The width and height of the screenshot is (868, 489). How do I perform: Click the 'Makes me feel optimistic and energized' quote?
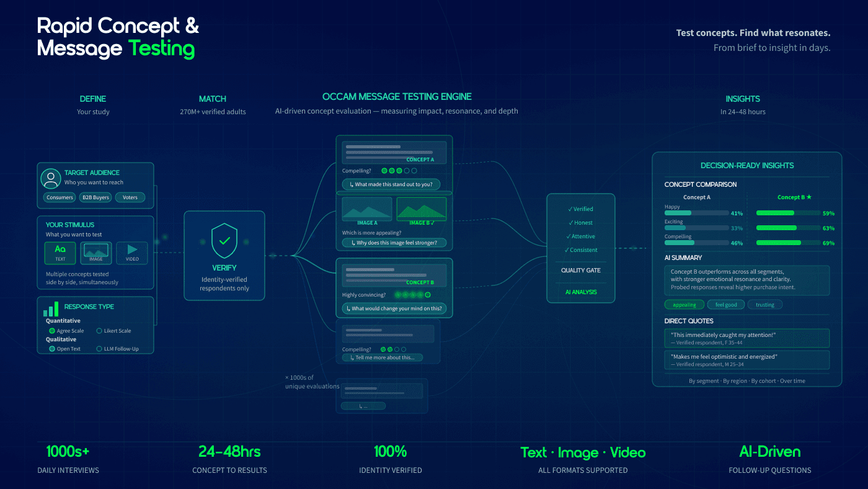pos(746,360)
